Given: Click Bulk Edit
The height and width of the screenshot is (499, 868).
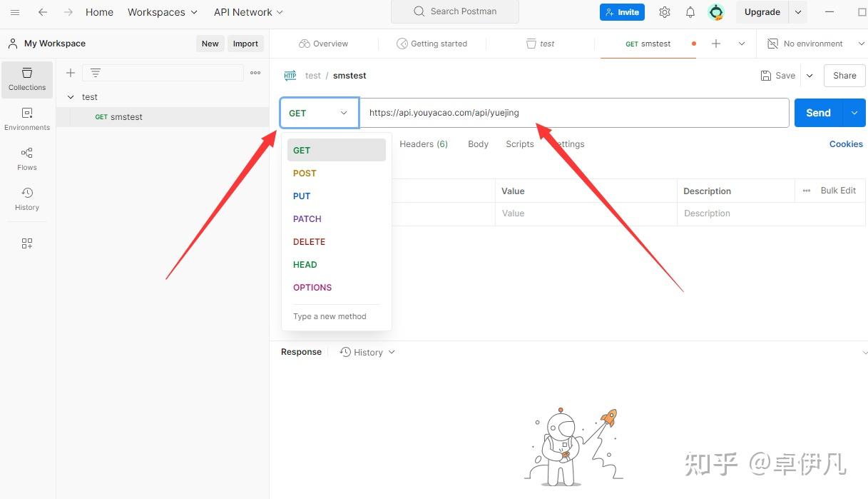Looking at the screenshot, I should [x=838, y=191].
